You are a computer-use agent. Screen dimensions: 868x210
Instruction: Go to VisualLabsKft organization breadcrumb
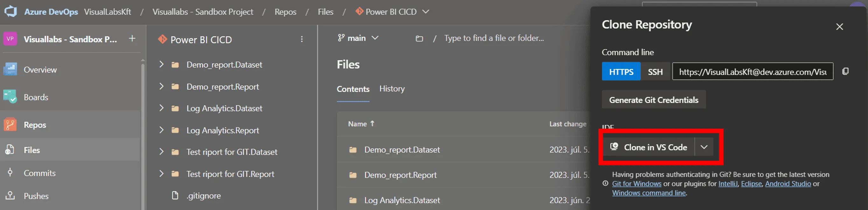tap(108, 12)
